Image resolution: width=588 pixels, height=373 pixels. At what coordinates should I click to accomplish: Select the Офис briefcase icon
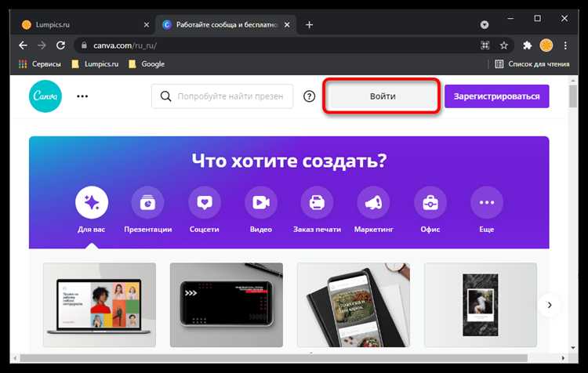click(430, 203)
